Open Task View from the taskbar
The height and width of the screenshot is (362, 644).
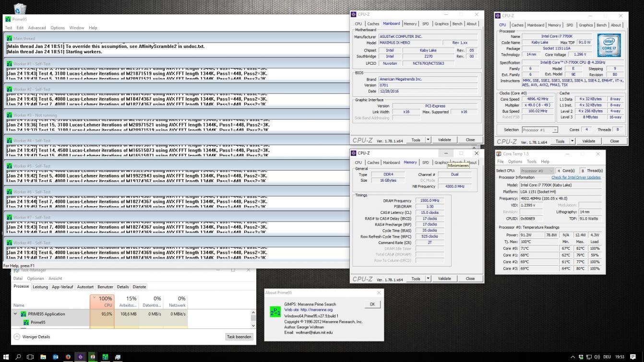point(30,357)
